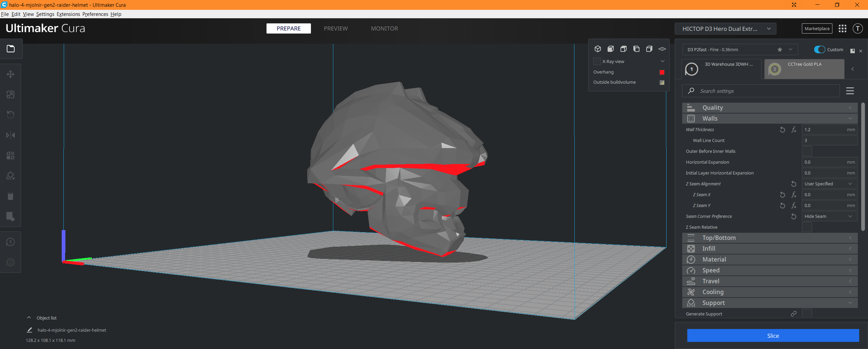Select the Scale tool

point(11,95)
